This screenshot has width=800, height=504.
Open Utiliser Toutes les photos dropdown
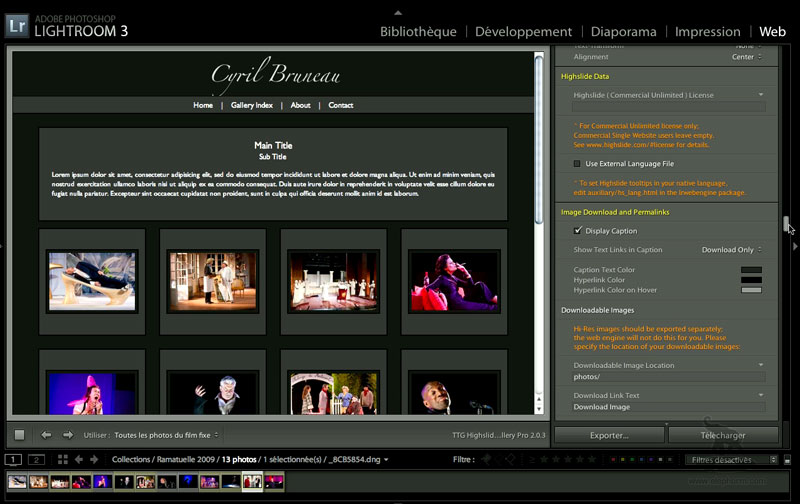pos(166,435)
